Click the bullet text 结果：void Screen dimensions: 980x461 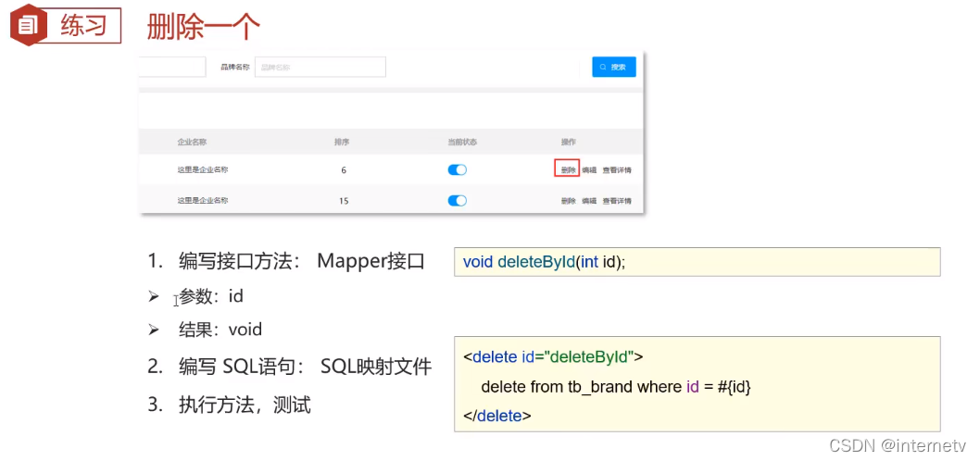coord(220,330)
